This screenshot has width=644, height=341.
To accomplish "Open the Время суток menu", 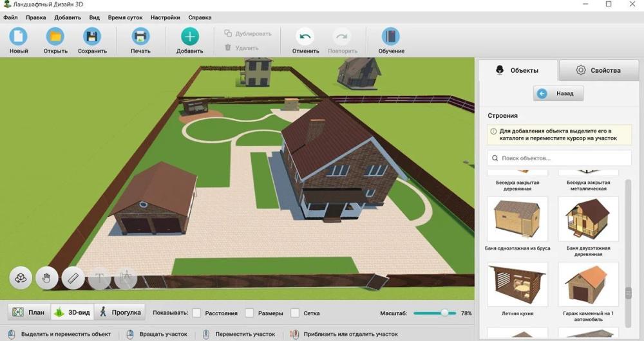I will pos(126,18).
